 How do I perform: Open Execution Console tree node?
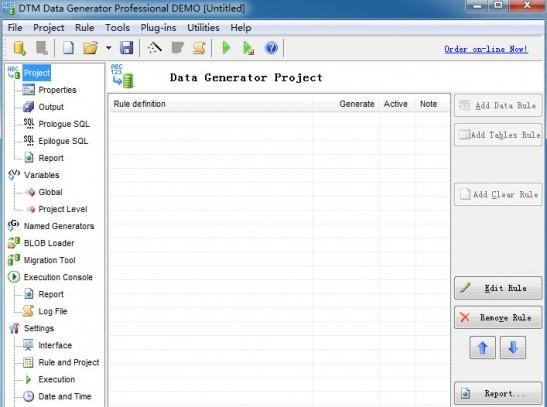click(58, 277)
